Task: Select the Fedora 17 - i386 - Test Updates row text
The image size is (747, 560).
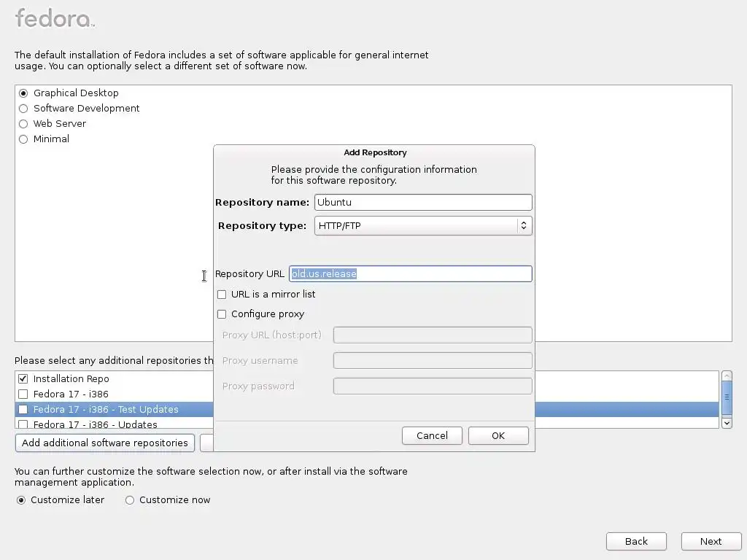Action: 106,410
